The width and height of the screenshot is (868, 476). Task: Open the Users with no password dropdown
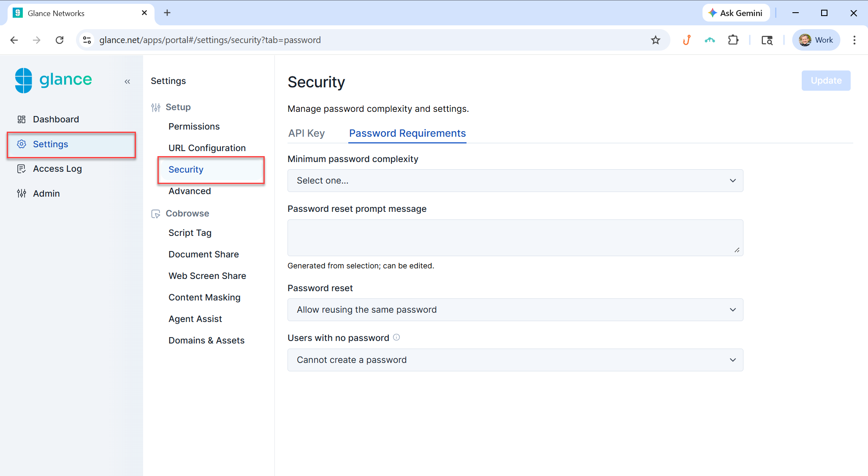pos(515,360)
